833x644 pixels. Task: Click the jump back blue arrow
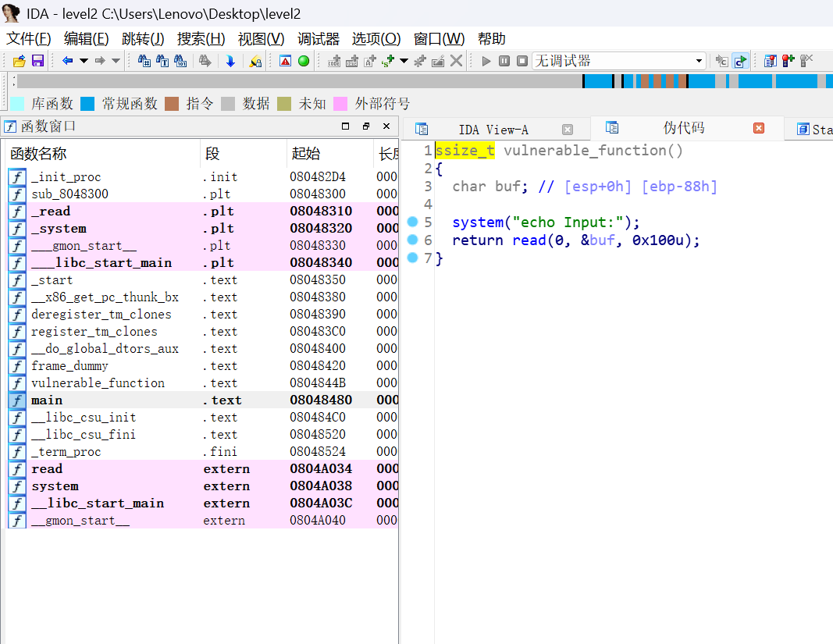[67, 61]
